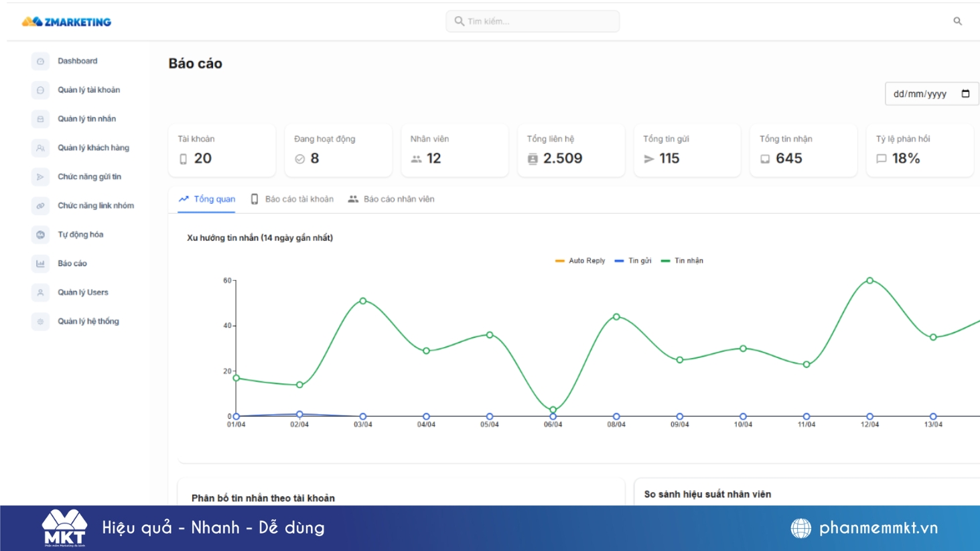Toggle Tin gửi series in chart legend
This screenshot has width=980, height=551.
click(x=634, y=260)
